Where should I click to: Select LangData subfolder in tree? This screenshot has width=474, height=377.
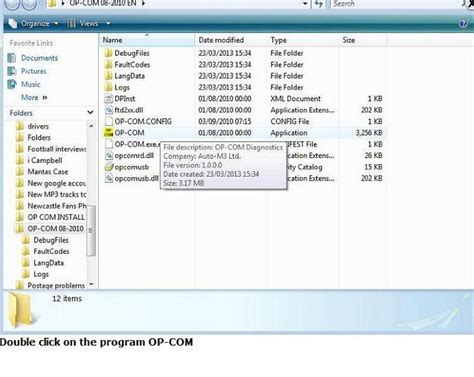click(48, 263)
